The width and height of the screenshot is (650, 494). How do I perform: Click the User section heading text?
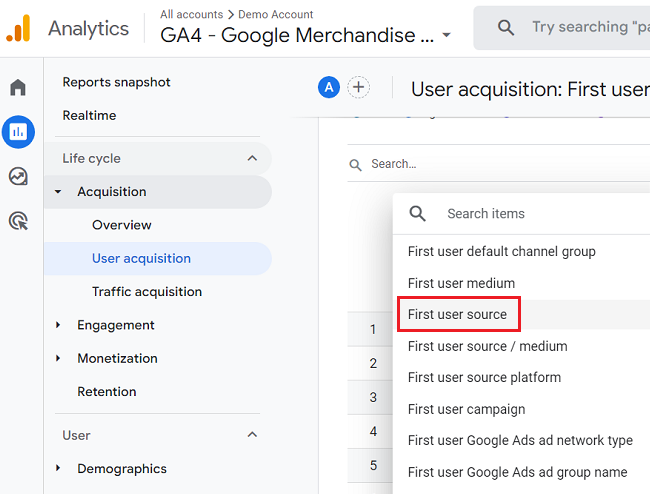(x=76, y=435)
